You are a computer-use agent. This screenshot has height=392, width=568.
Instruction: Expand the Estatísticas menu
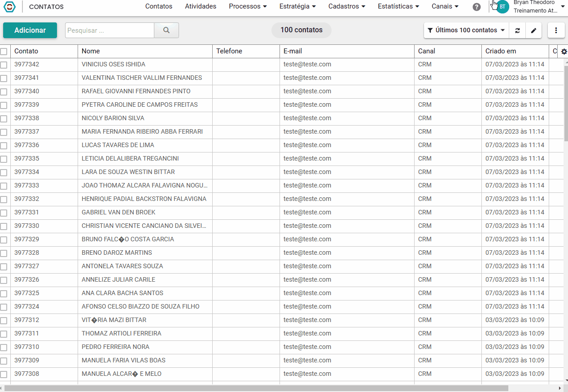click(x=398, y=6)
